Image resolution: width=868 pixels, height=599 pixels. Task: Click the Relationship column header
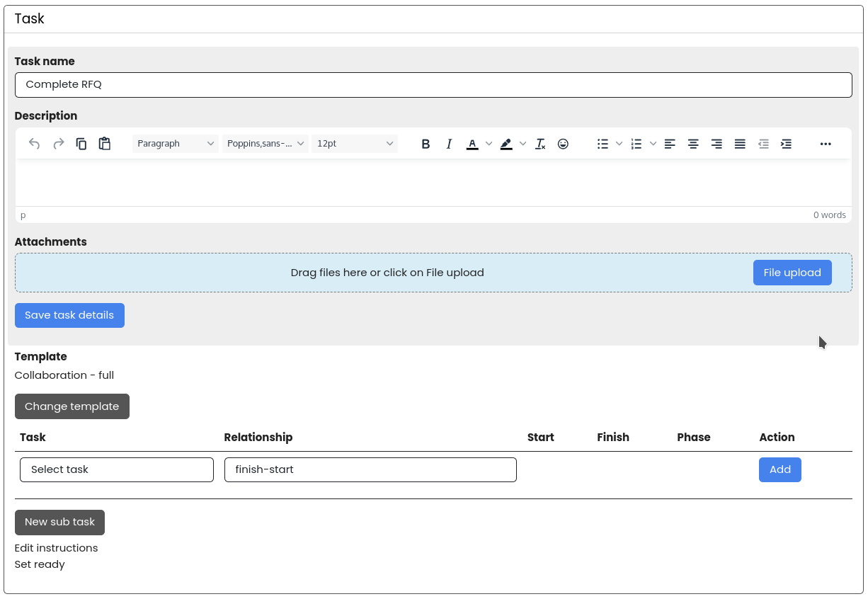(x=258, y=438)
